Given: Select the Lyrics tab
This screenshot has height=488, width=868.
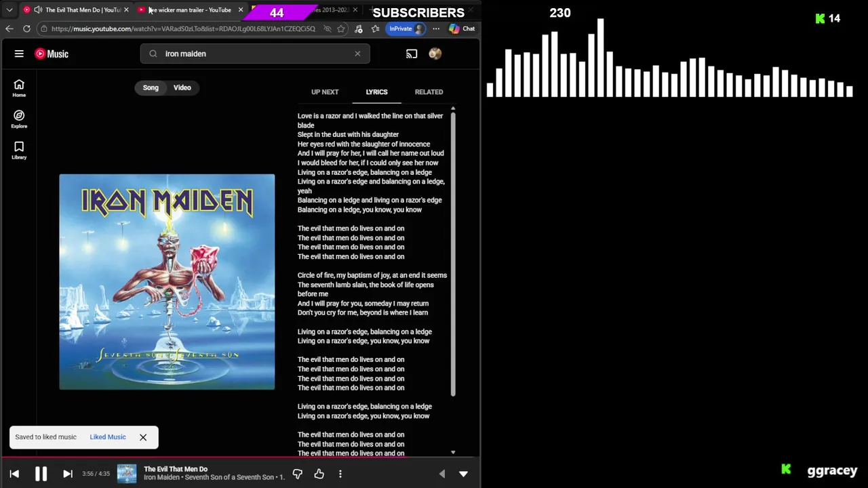Looking at the screenshot, I should click(376, 92).
